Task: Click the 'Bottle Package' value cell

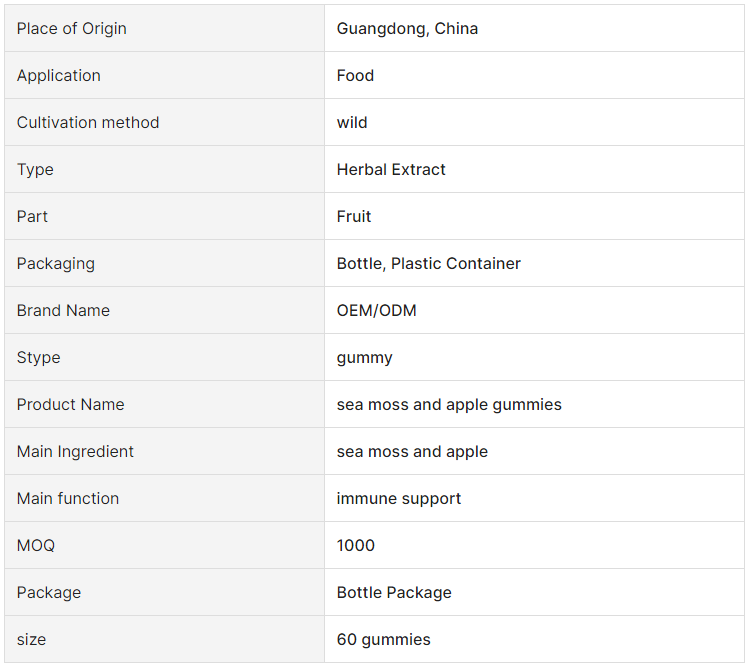Action: [x=534, y=592]
